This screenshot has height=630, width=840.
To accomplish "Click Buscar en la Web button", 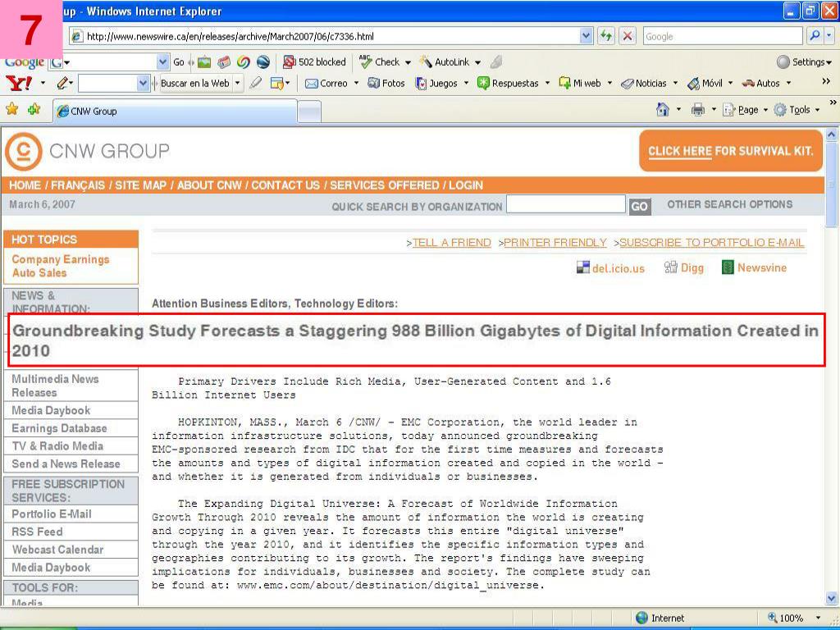I will (x=194, y=83).
